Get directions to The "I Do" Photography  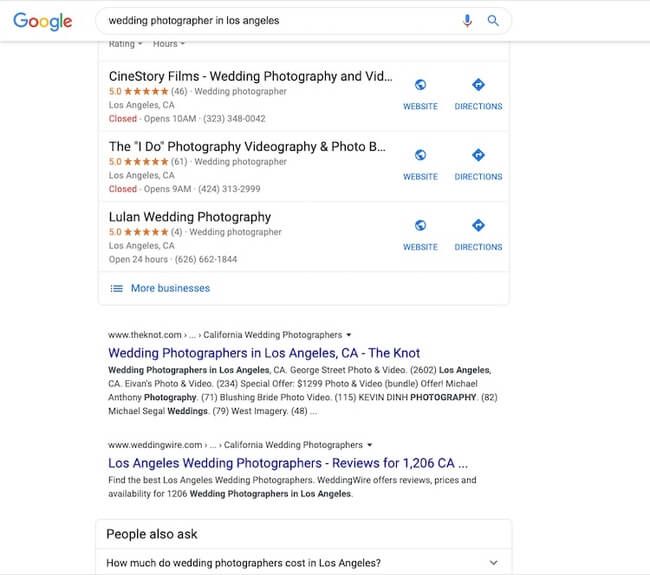click(478, 156)
